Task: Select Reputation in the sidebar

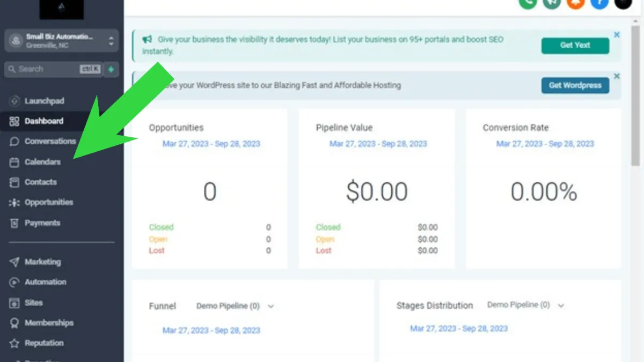Action: coord(36,343)
